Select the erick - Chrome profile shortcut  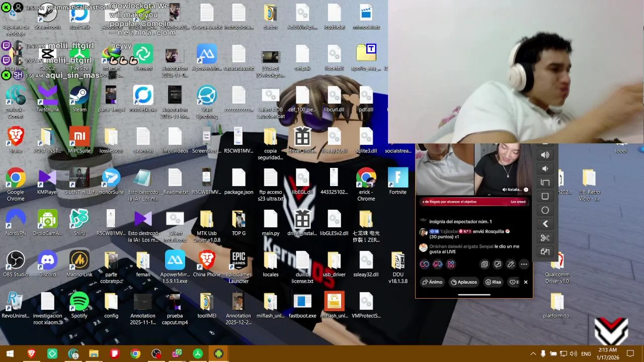tap(366, 185)
